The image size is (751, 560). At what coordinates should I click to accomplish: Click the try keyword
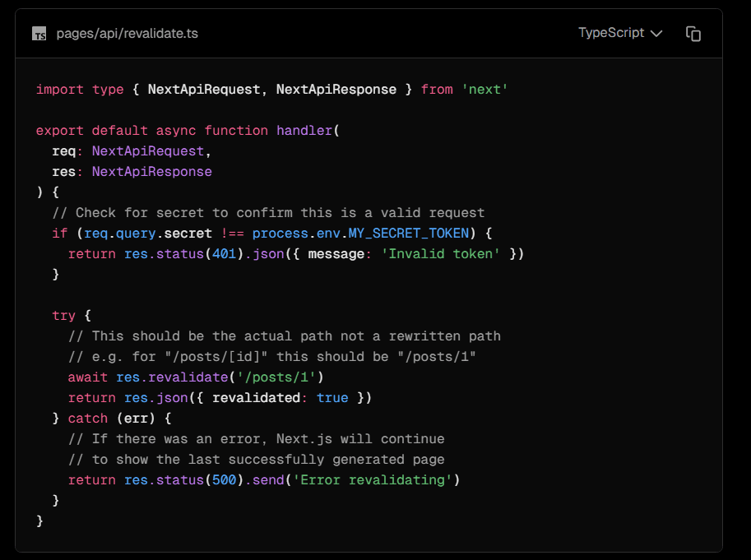(x=63, y=316)
